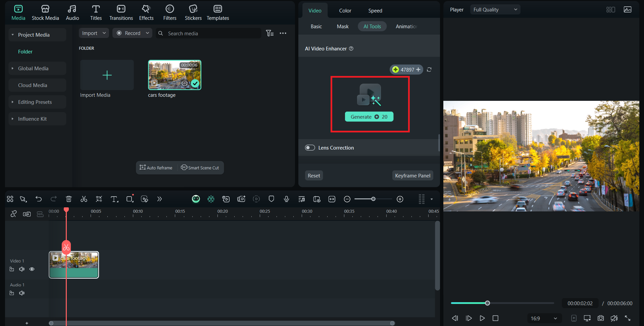Screen dimensions: 644x326
Task: Click the voiceover microphone icon
Action: (286, 199)
